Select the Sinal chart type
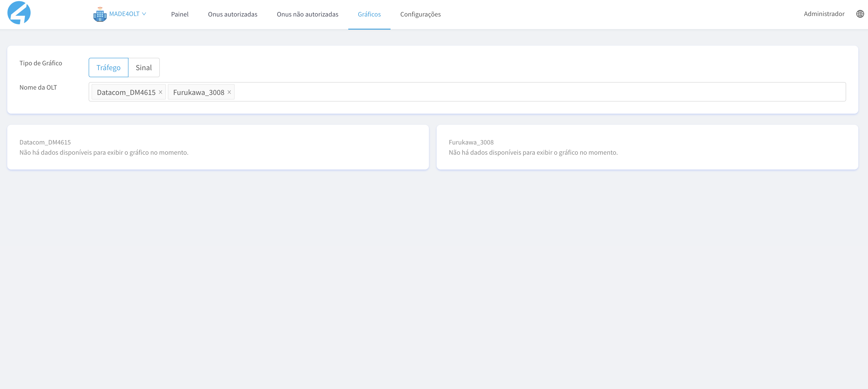 (x=144, y=67)
